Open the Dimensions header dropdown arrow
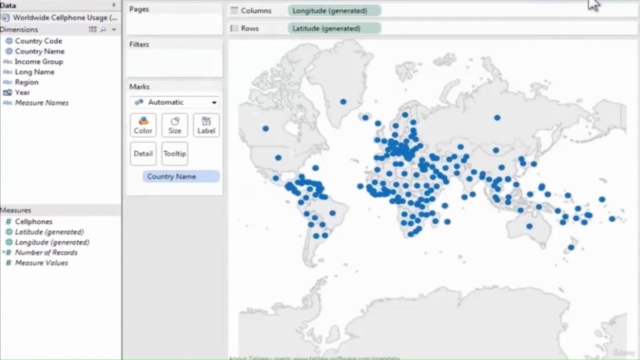Screen dimensions: 640x360 point(114,29)
